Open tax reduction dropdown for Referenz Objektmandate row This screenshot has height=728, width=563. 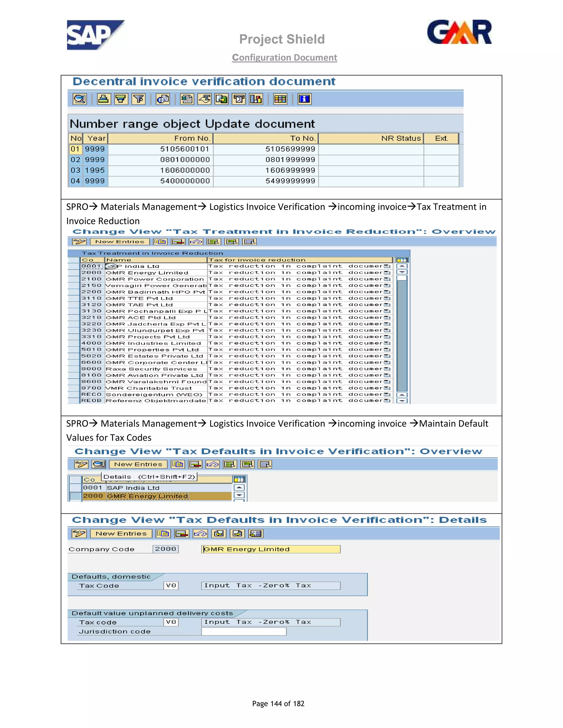coord(387,401)
